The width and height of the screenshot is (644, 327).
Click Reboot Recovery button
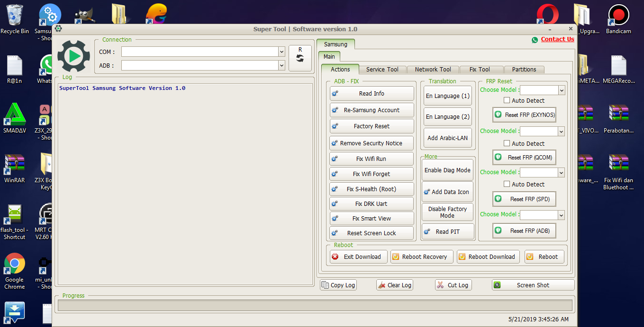[422, 257]
